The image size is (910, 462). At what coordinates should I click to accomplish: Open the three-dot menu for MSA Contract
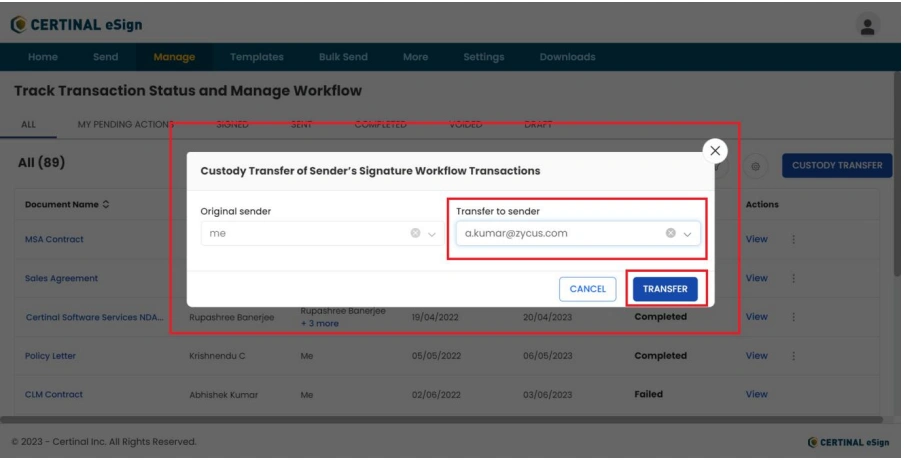click(793, 239)
